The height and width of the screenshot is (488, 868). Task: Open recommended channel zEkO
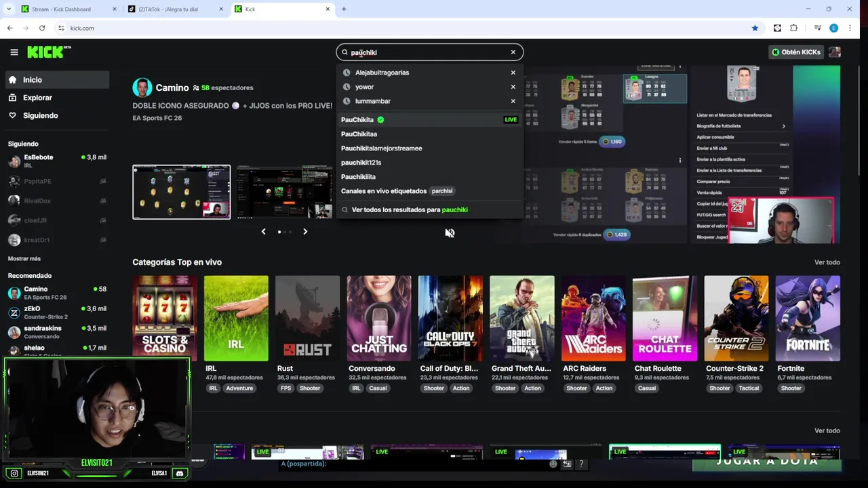pyautogui.click(x=57, y=312)
